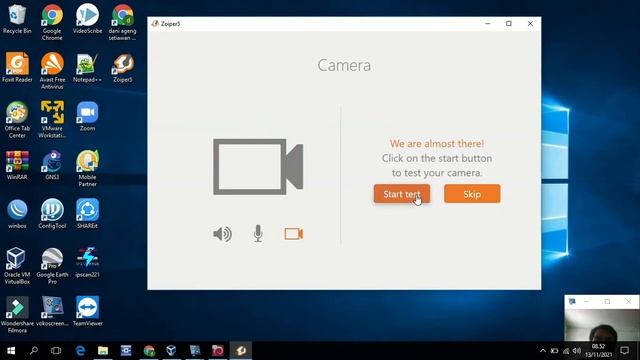Open the Wondershare Filmora desktop shortcut
Image resolution: width=640 pixels, height=360 pixels.
point(17,315)
